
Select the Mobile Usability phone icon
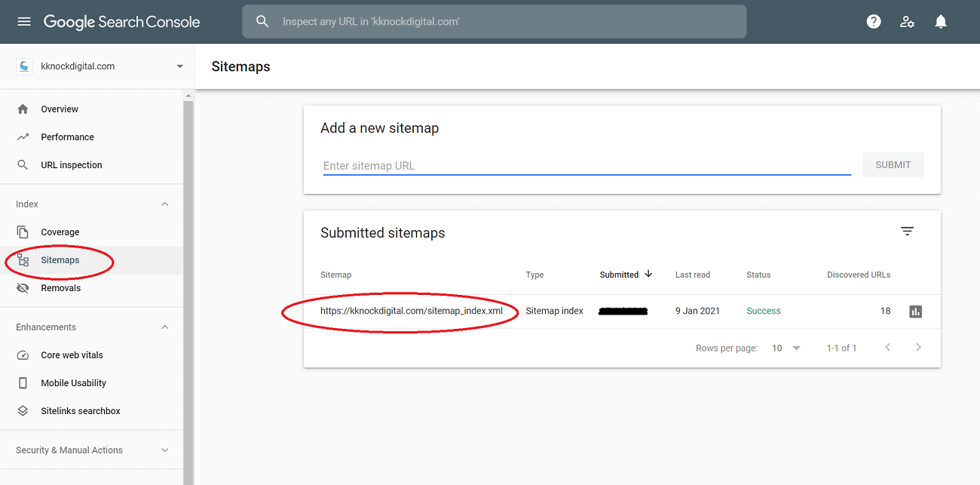23,382
